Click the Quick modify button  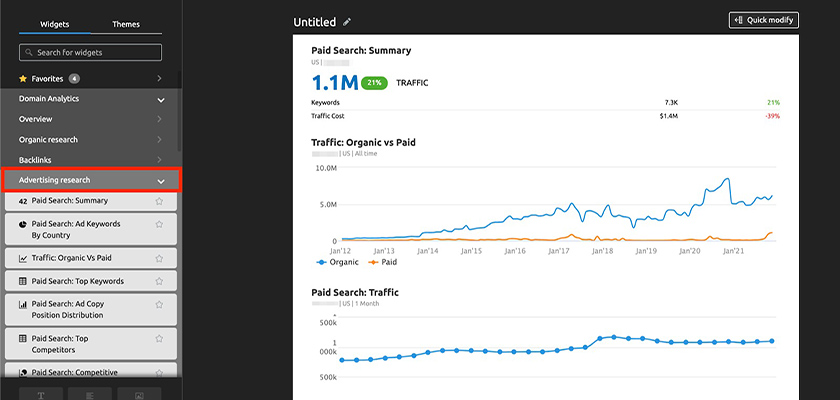pos(764,20)
